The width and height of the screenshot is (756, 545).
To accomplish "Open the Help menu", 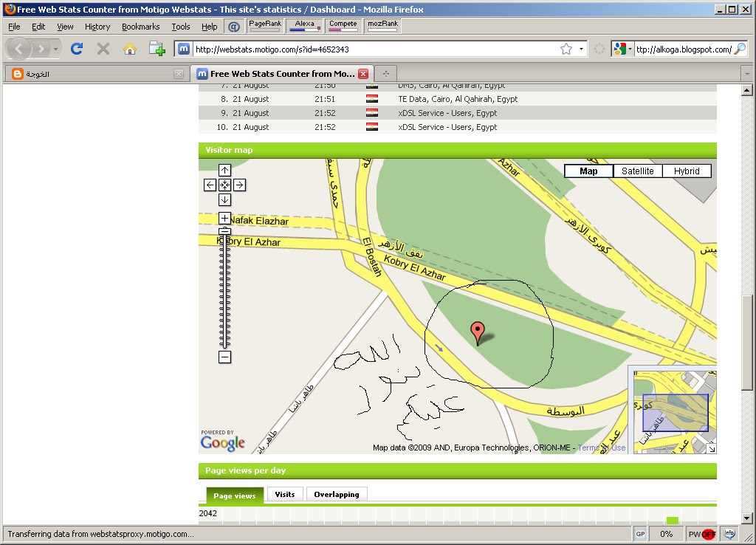I will click(x=209, y=27).
